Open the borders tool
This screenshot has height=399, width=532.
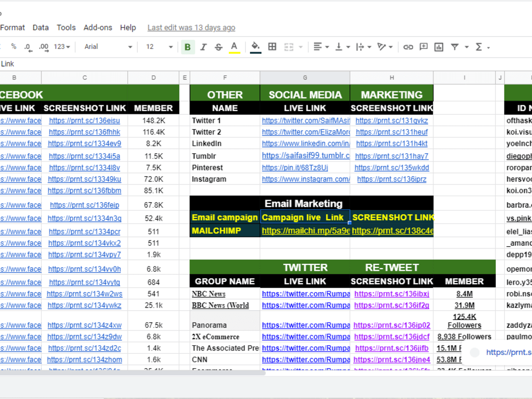point(272,47)
